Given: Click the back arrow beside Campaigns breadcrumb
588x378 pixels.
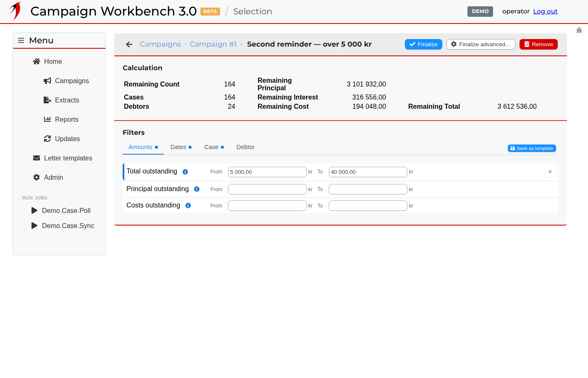Looking at the screenshot, I should (x=129, y=45).
